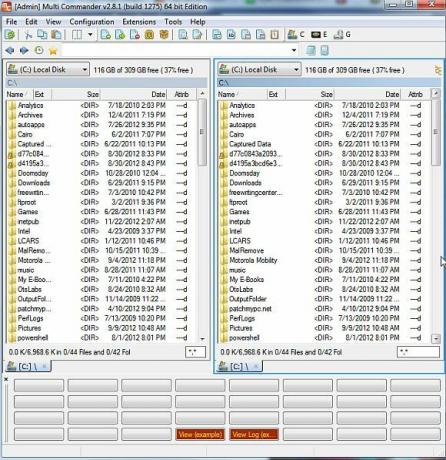Click the Copy icon in toolbar

click(42, 35)
